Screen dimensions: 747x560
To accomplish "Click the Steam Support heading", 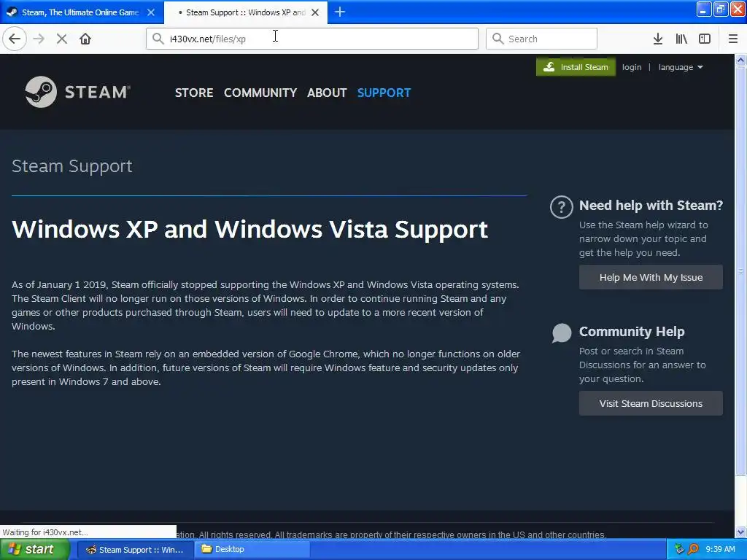I will (x=72, y=166).
